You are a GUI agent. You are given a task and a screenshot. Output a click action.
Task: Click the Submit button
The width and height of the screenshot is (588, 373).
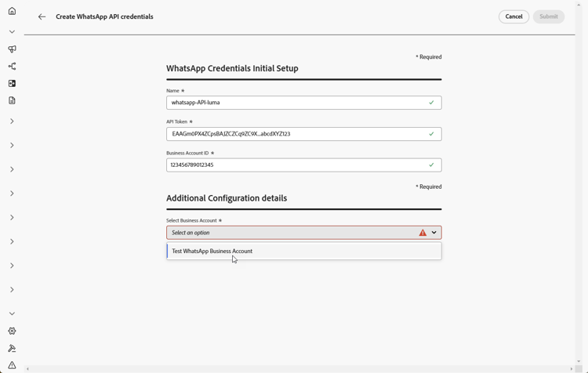point(548,16)
